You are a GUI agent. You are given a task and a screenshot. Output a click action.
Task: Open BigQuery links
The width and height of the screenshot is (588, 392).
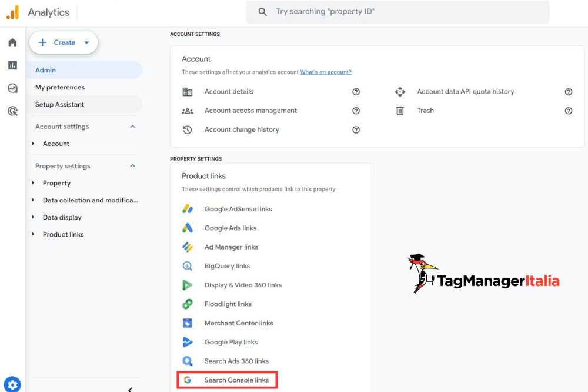[227, 266]
